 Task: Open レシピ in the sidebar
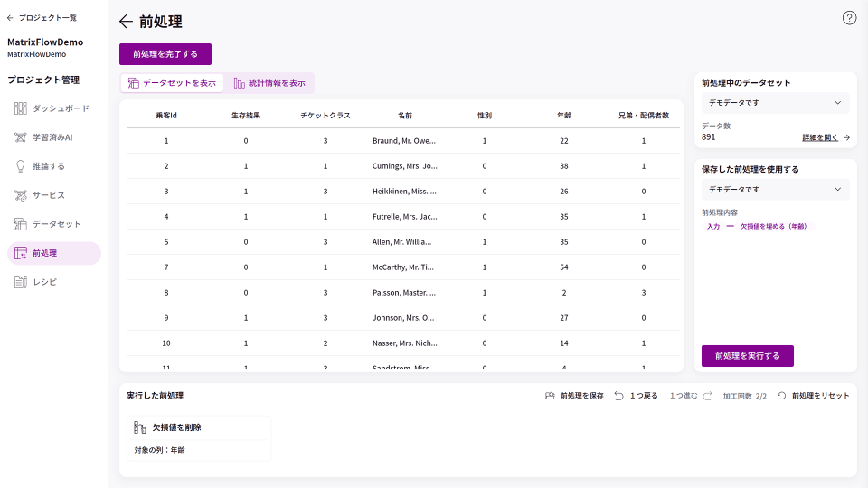(54, 282)
